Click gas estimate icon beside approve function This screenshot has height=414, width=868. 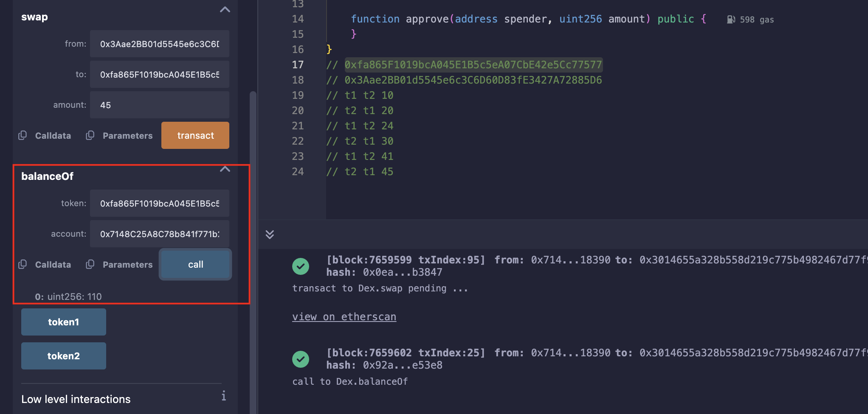pyautogui.click(x=731, y=20)
